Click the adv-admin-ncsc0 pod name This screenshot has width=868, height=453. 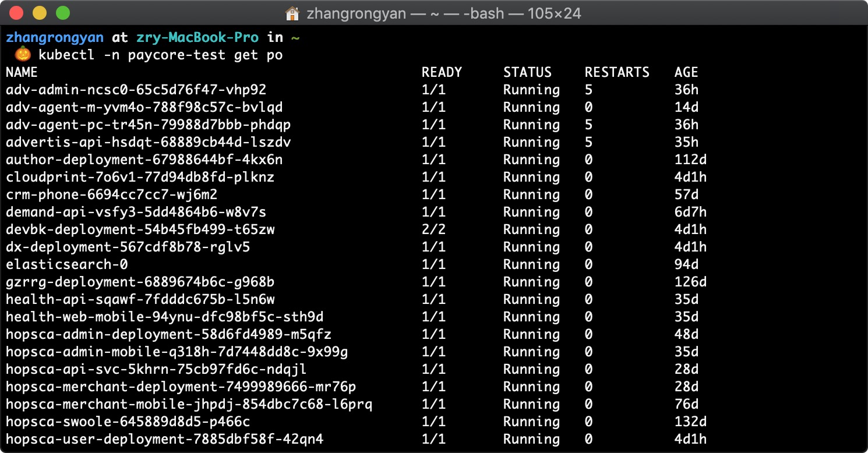pos(136,90)
